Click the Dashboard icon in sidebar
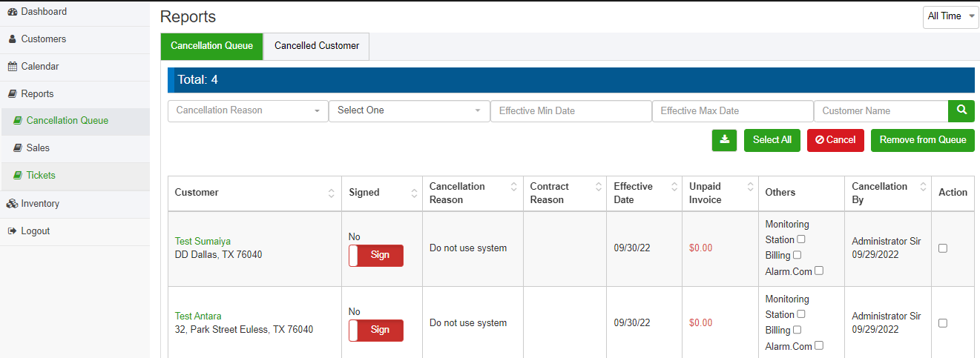Image resolution: width=980 pixels, height=358 pixels. pos(12,12)
